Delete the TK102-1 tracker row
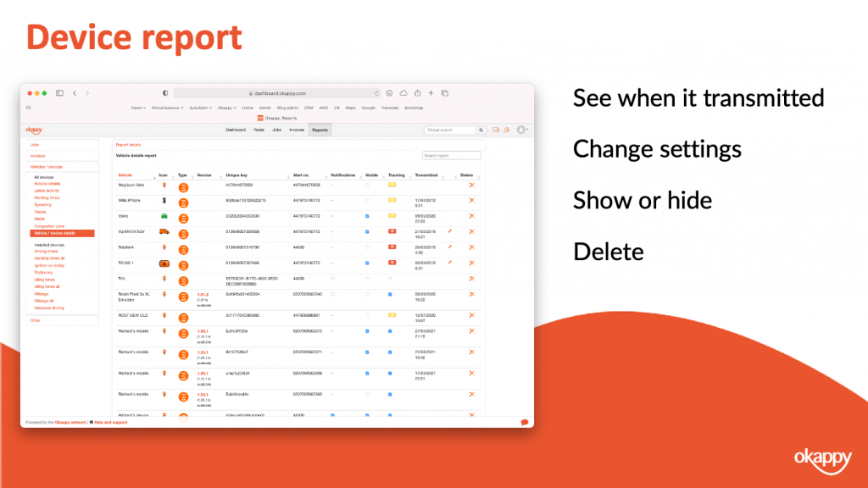The image size is (868, 488). tap(471, 263)
